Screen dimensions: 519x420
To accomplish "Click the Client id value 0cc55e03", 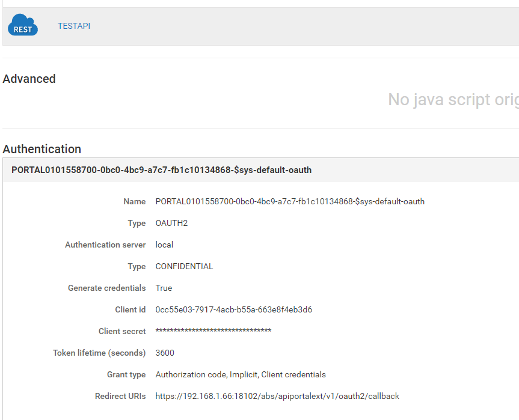I will [x=233, y=309].
